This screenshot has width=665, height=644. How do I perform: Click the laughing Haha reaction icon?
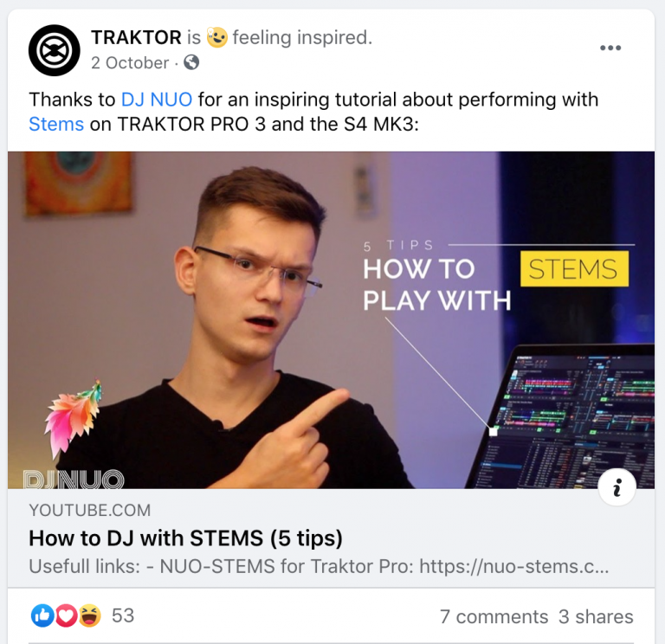pos(89,615)
